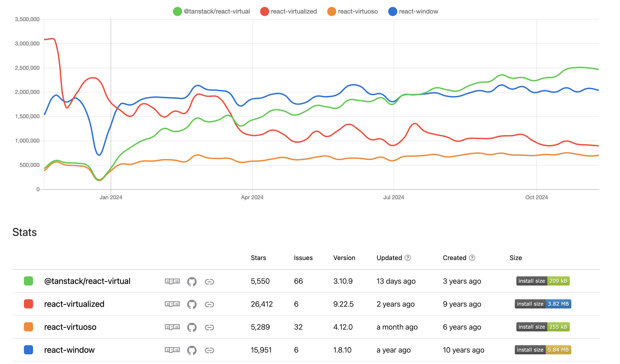This screenshot has height=364, width=620.
Task: Toggle react-window legend blue dot
Action: [x=393, y=11]
